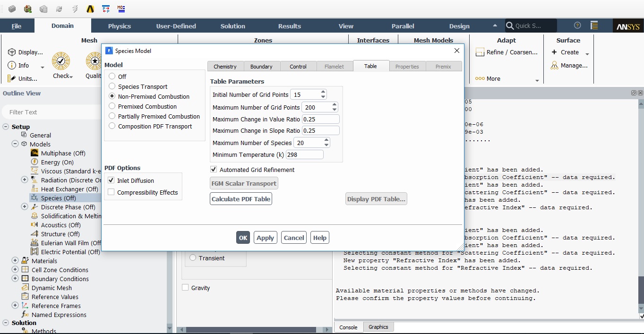Collapse the Models tree node

15,144
